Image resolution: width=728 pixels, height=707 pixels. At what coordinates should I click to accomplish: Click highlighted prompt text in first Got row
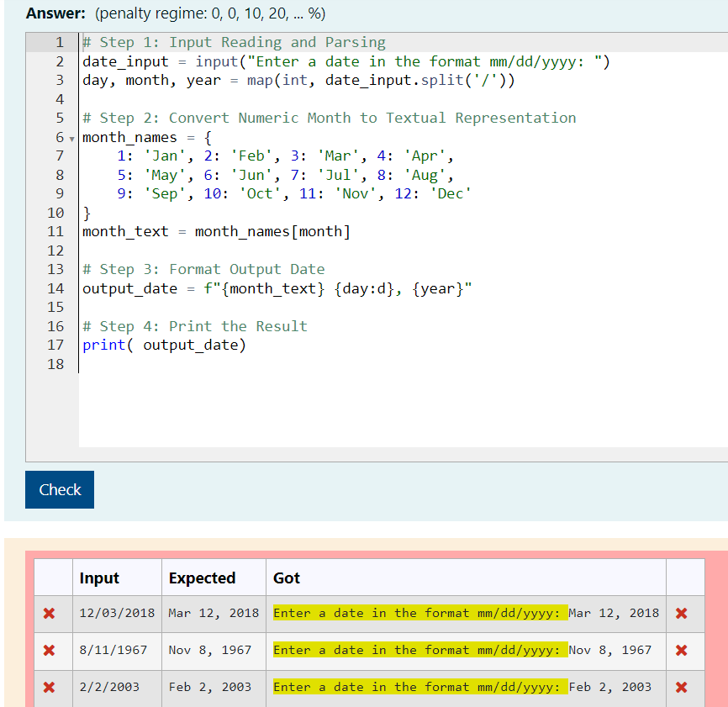coord(420,613)
